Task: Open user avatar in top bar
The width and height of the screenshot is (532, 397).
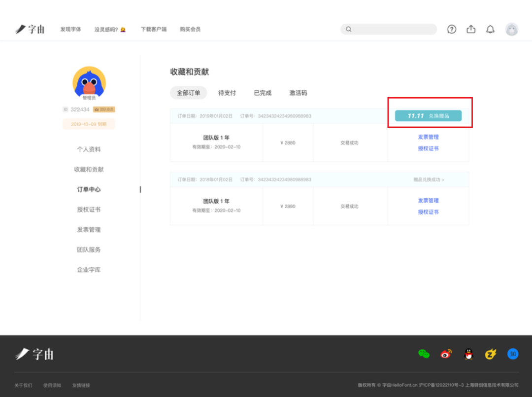Action: (x=512, y=29)
